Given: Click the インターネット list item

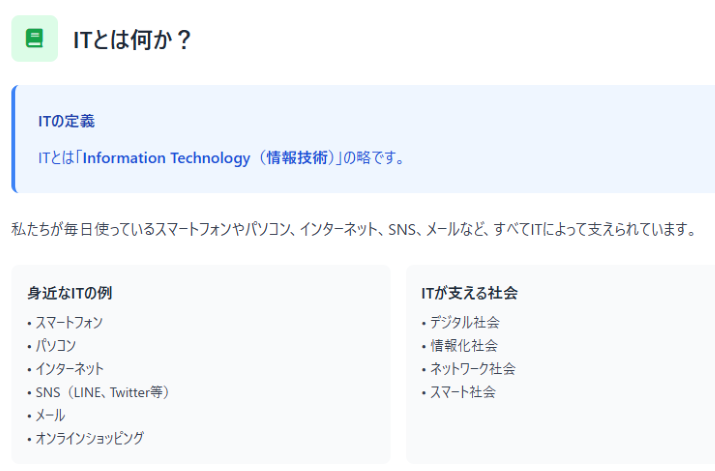Looking at the screenshot, I should click(69, 368).
